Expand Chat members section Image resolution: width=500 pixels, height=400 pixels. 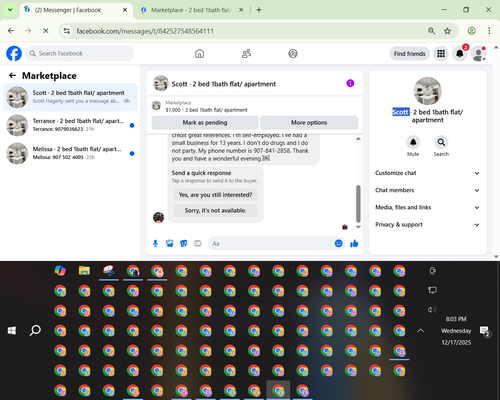pos(427,190)
